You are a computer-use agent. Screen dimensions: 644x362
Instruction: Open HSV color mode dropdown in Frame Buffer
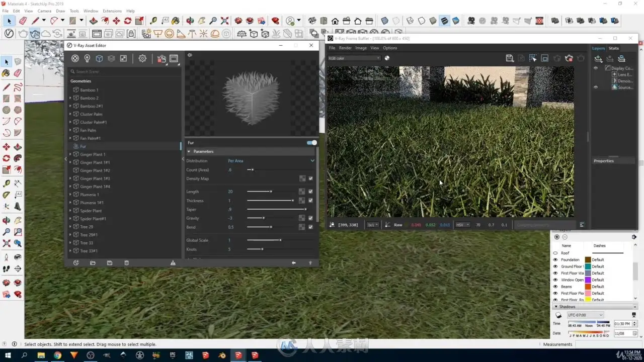(462, 225)
